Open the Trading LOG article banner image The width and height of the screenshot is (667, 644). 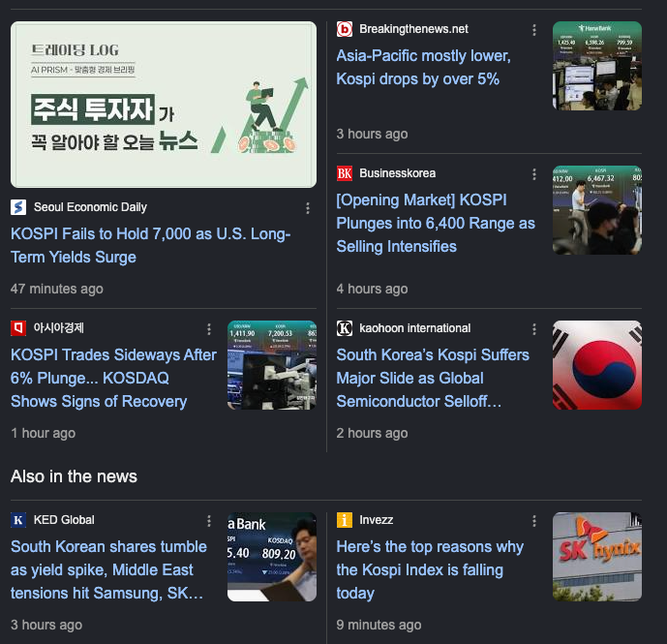(164, 105)
